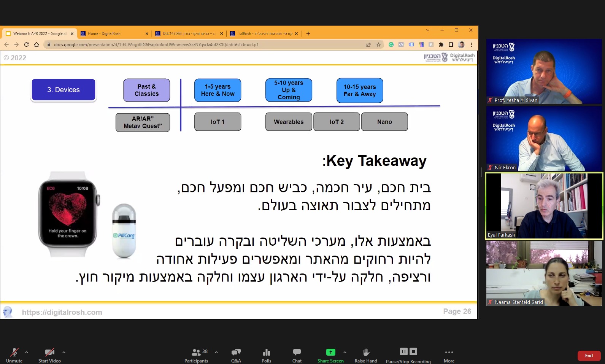Select Eyal Farkash video tile
Viewport: 605px width, 364px height.
544,206
